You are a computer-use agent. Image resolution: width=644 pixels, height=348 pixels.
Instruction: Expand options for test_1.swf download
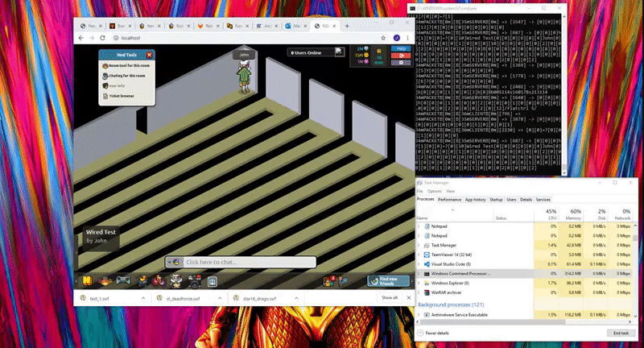click(143, 298)
